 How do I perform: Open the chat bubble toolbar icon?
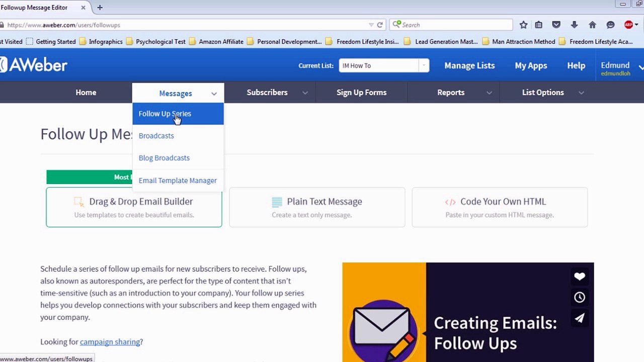point(610,25)
